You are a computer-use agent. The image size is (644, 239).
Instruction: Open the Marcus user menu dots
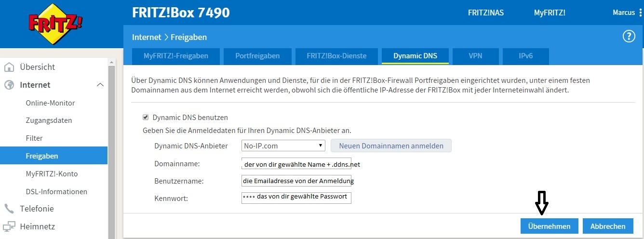(x=640, y=13)
